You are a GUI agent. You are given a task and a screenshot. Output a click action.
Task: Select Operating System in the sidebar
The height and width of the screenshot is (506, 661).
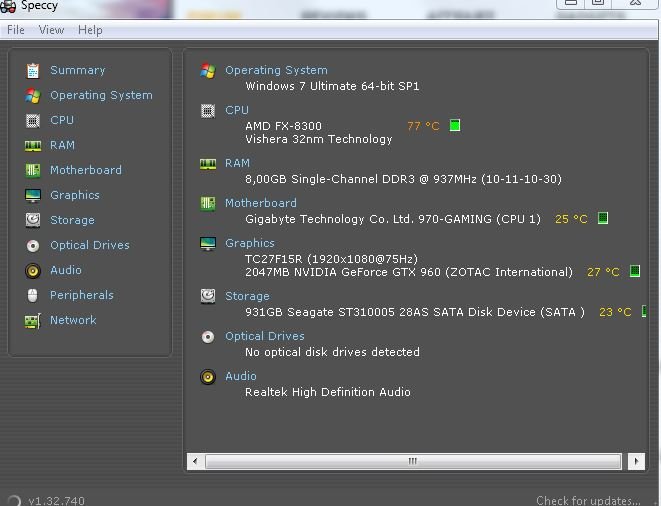point(101,96)
